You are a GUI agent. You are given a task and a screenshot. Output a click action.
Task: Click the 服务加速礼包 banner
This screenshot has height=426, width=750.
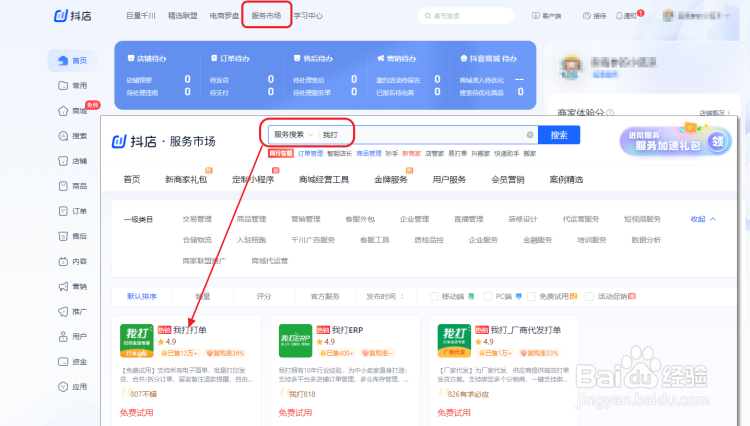point(675,141)
